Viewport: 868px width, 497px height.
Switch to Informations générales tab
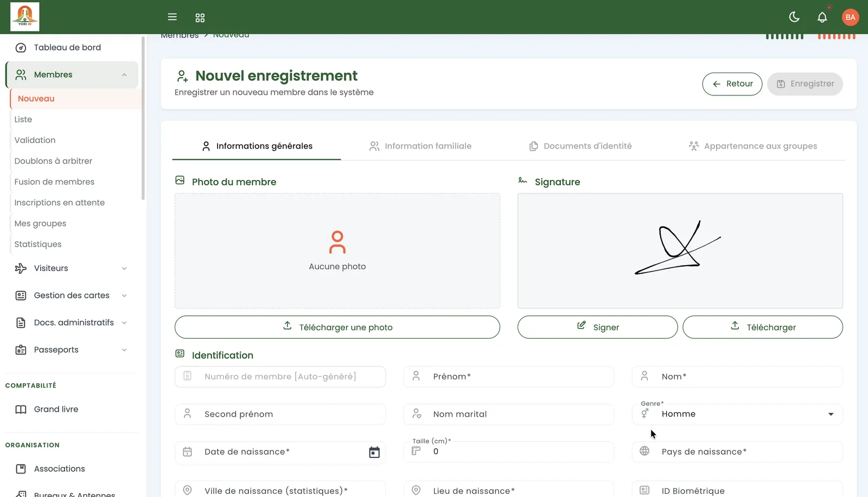(x=257, y=146)
